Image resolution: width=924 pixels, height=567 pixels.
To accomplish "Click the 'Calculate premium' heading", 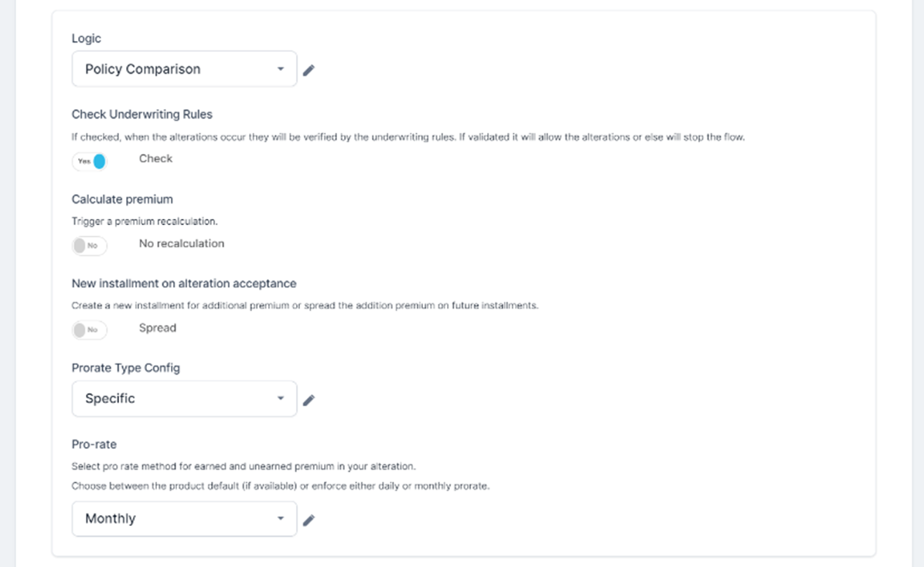I will [122, 199].
